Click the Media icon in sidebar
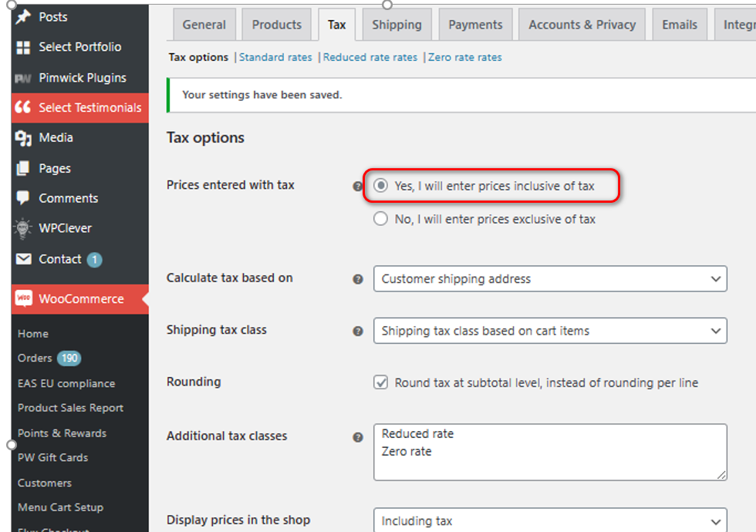This screenshot has width=756, height=532. point(23,138)
